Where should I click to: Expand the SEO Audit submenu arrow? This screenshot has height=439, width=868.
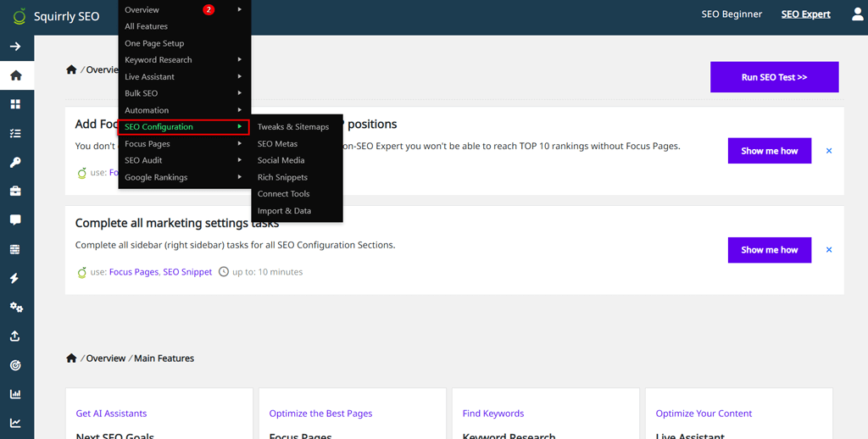[240, 160]
